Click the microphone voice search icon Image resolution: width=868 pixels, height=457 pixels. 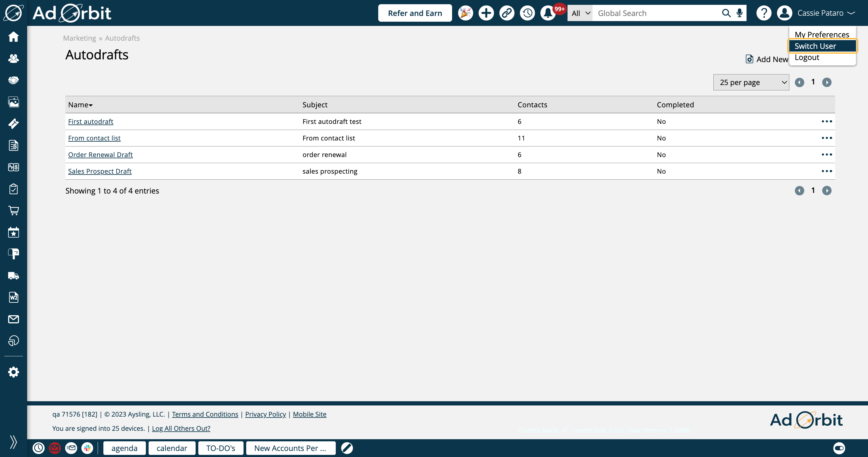739,13
